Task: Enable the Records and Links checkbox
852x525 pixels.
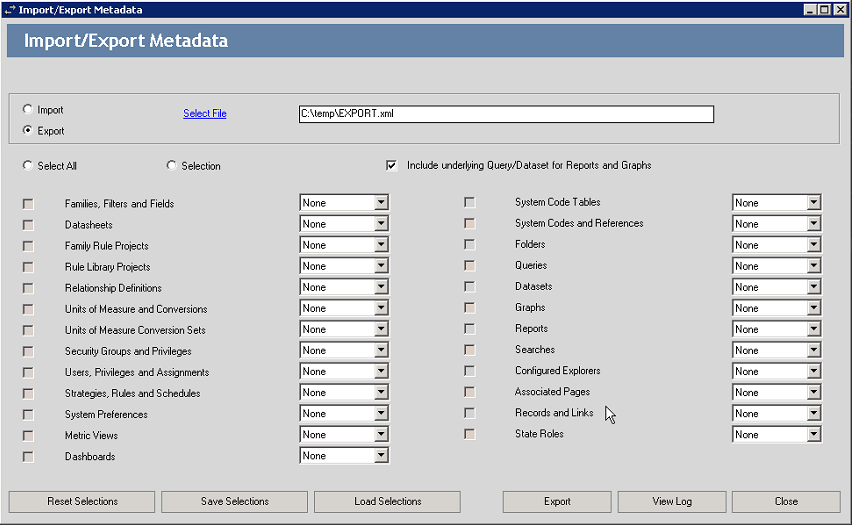Action: (x=470, y=413)
